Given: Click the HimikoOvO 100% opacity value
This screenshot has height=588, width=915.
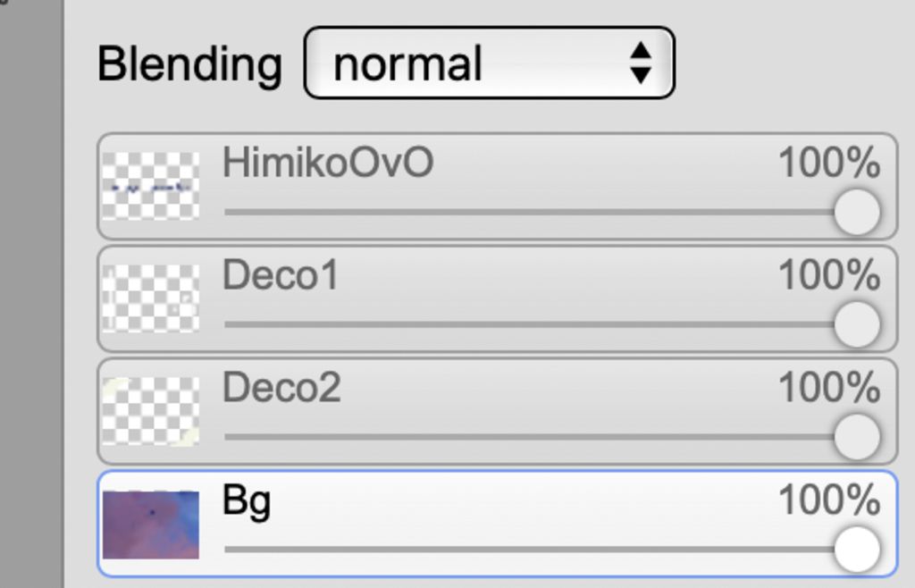Looking at the screenshot, I should (x=829, y=163).
